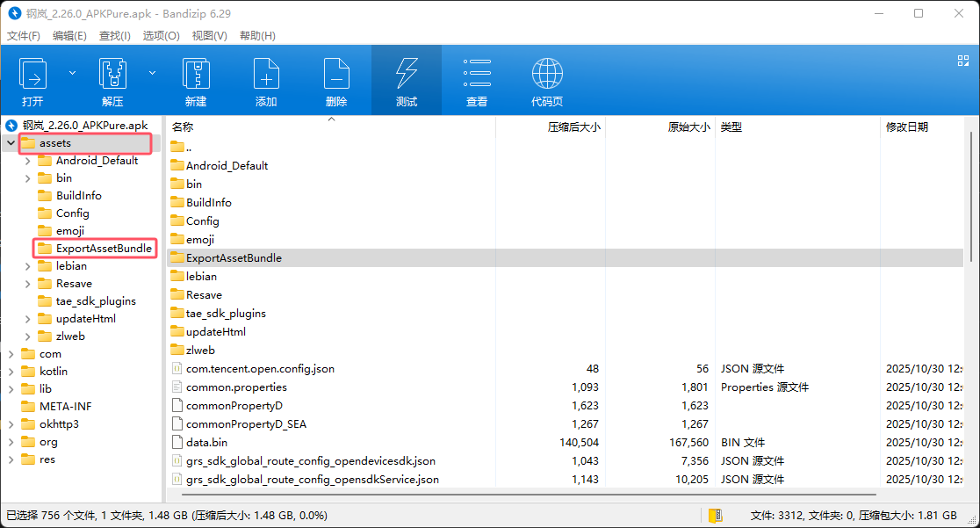Collapse the assets tree node
This screenshot has width=980, height=528.
(11, 143)
